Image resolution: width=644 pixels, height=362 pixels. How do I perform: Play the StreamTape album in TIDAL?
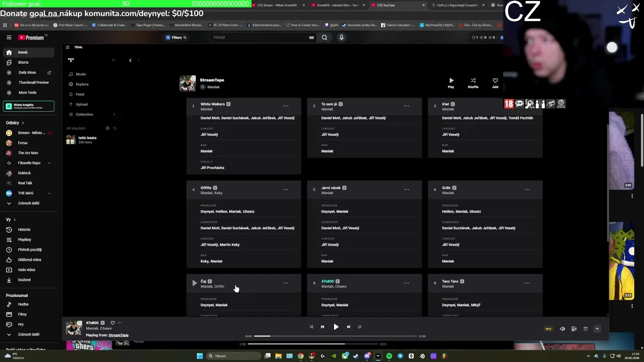point(451,82)
